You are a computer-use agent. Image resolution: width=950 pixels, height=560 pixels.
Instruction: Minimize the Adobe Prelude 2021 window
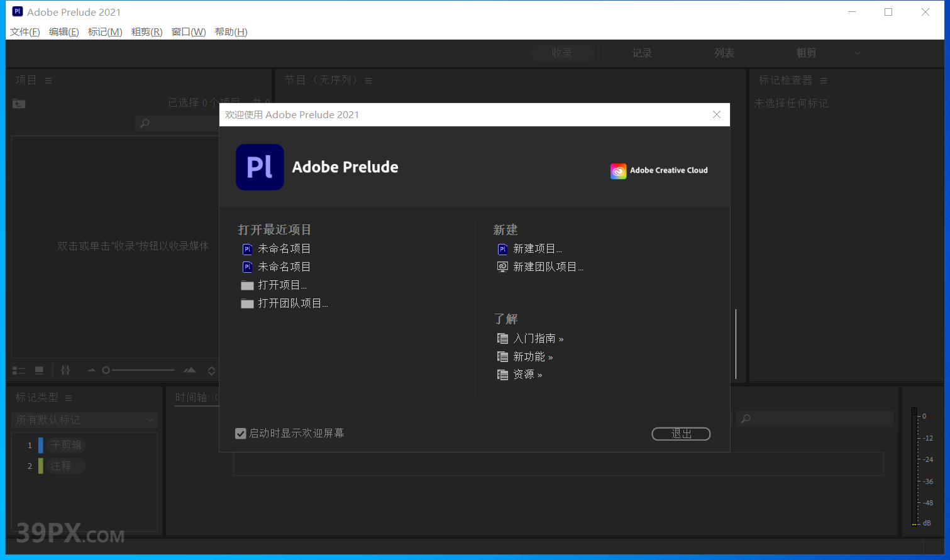click(x=851, y=12)
